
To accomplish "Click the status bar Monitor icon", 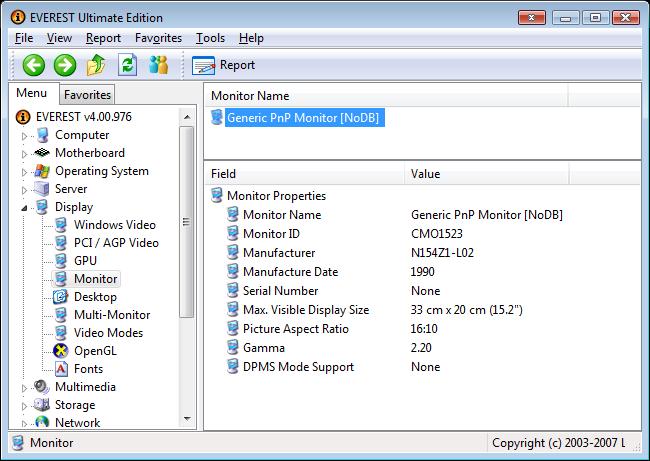I will [18, 443].
